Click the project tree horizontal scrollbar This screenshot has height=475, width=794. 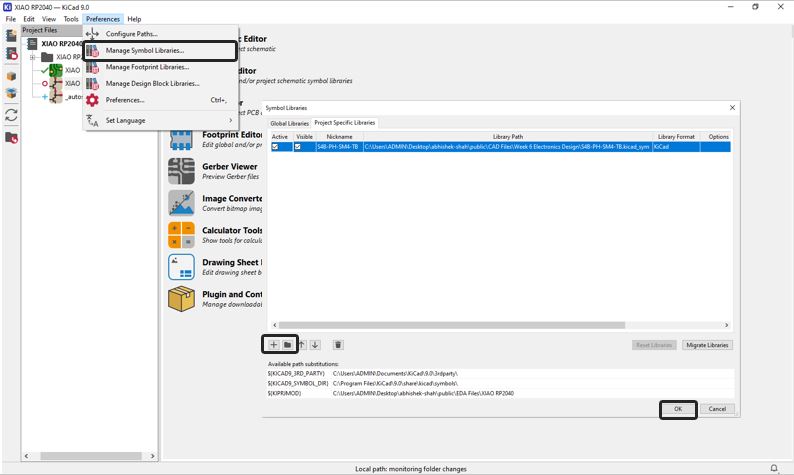pos(91,456)
